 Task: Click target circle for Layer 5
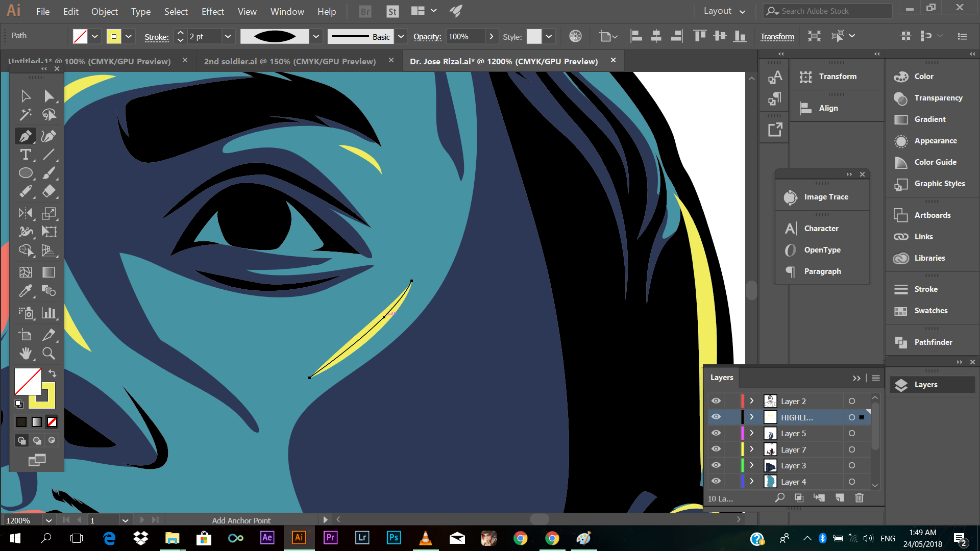(x=852, y=433)
